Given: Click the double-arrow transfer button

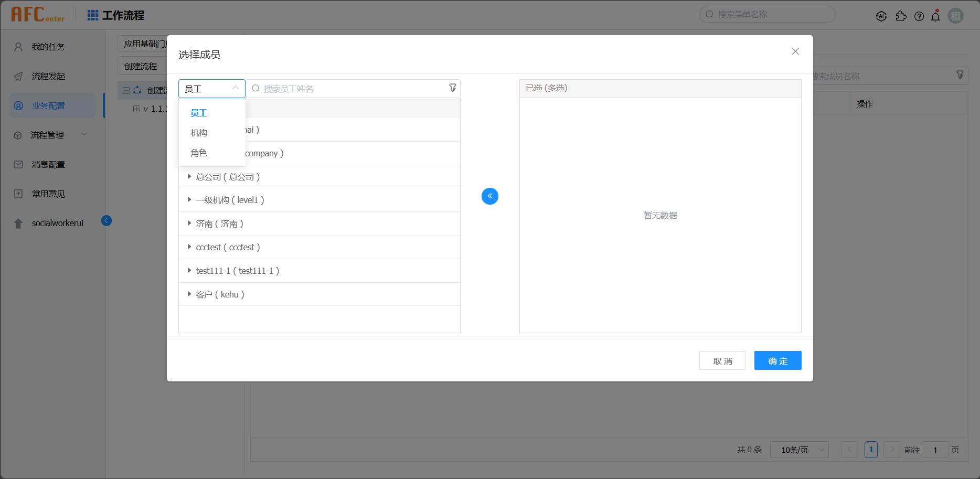Looking at the screenshot, I should [489, 196].
